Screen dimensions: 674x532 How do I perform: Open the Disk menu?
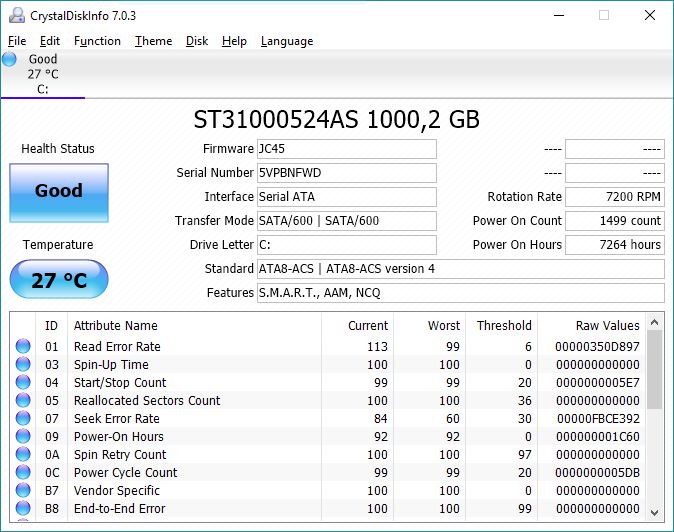tap(197, 41)
